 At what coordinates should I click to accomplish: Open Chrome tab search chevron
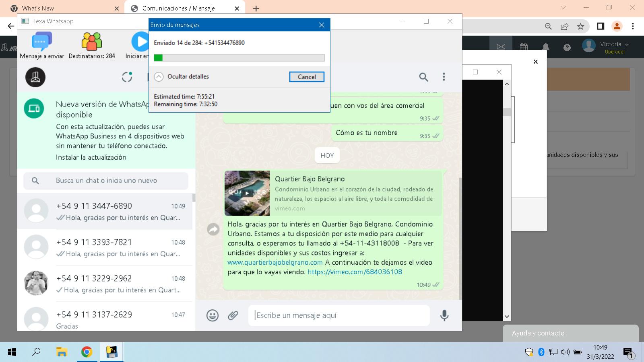pos(563,8)
